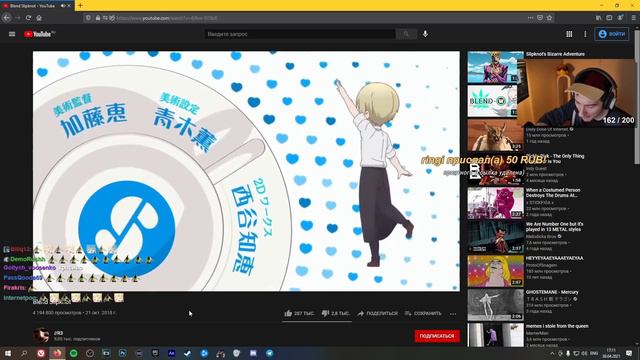
Task: Click Сохранить save button
Action: [x=423, y=313]
